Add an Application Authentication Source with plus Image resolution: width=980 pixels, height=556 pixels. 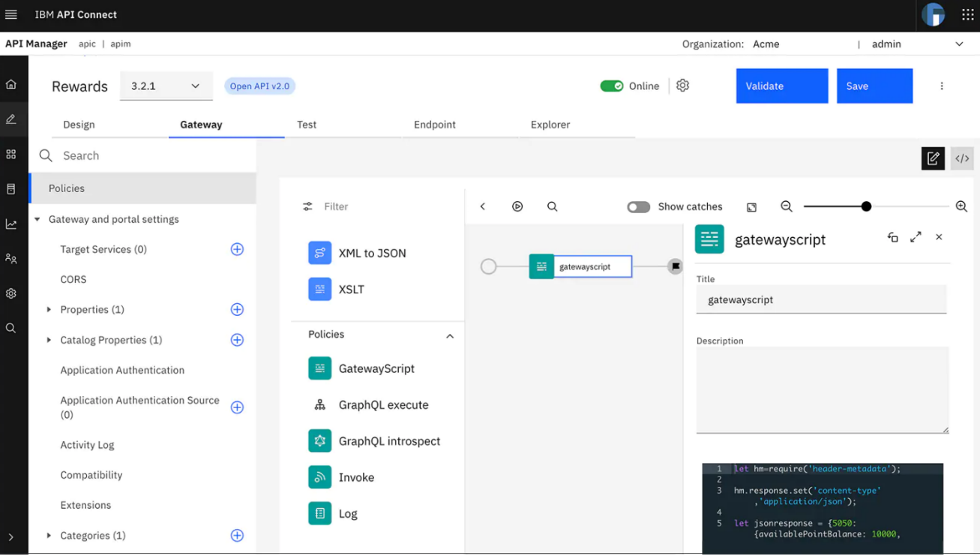(237, 407)
